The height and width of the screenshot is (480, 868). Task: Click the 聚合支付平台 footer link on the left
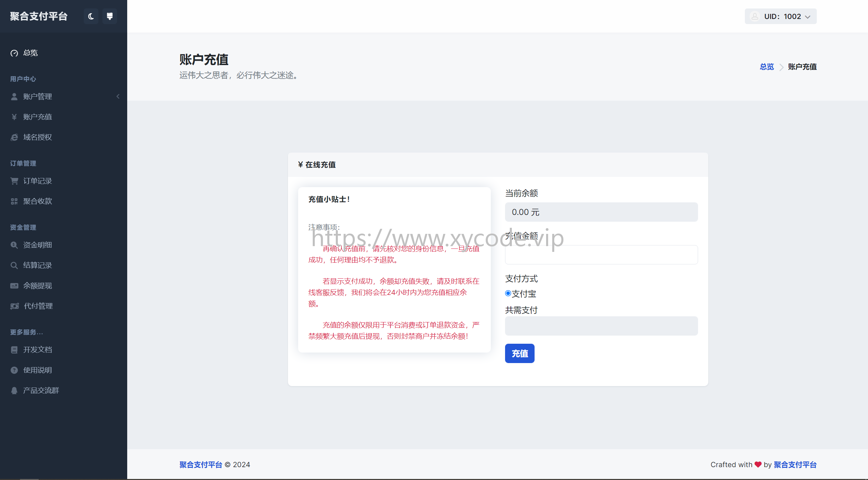point(200,465)
